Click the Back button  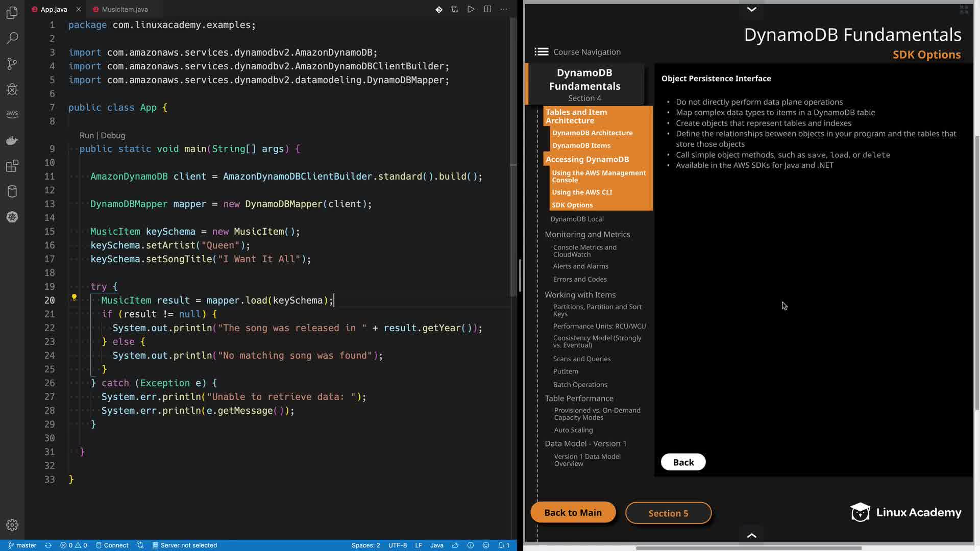coord(683,462)
